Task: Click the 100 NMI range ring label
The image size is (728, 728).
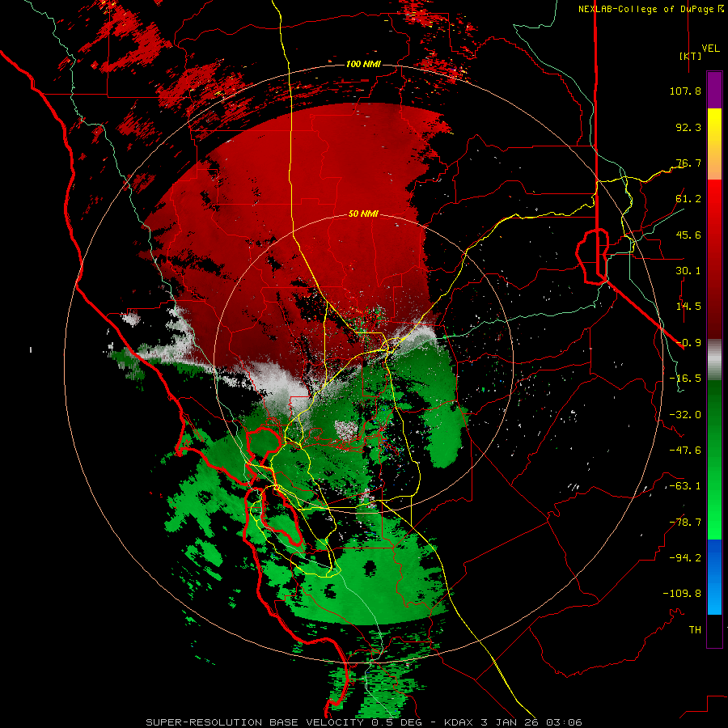Action: click(x=363, y=64)
